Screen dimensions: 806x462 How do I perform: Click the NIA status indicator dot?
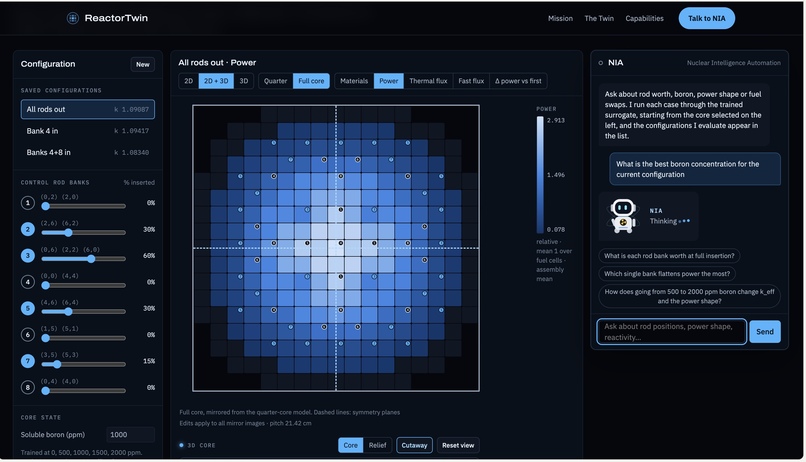pos(600,63)
